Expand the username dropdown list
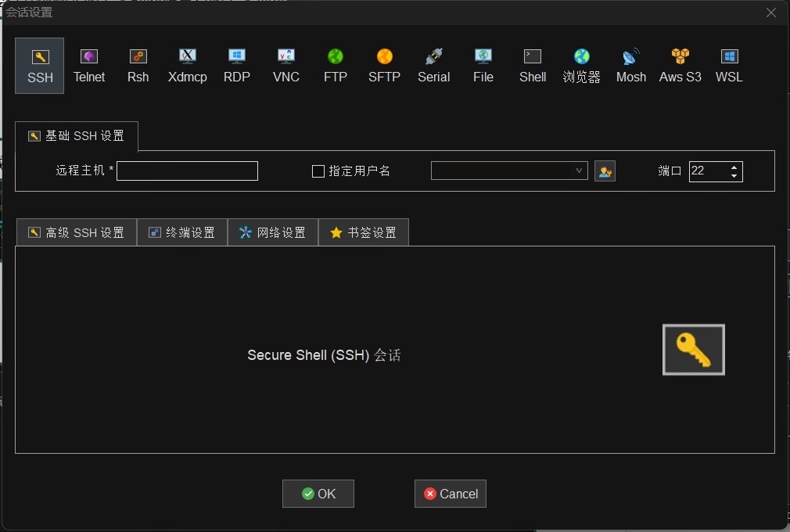 pyautogui.click(x=580, y=171)
